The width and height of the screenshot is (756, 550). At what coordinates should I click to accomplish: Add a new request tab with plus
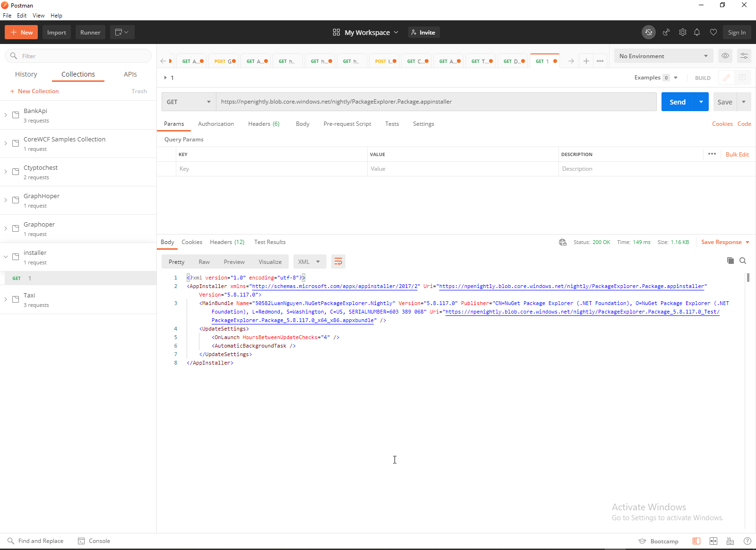[586, 61]
